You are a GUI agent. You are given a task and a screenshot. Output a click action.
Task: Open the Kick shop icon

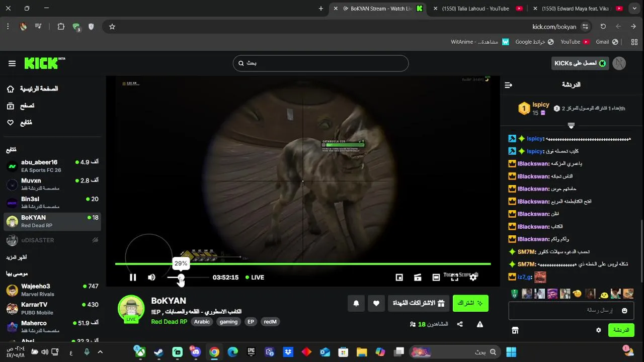coord(515,330)
